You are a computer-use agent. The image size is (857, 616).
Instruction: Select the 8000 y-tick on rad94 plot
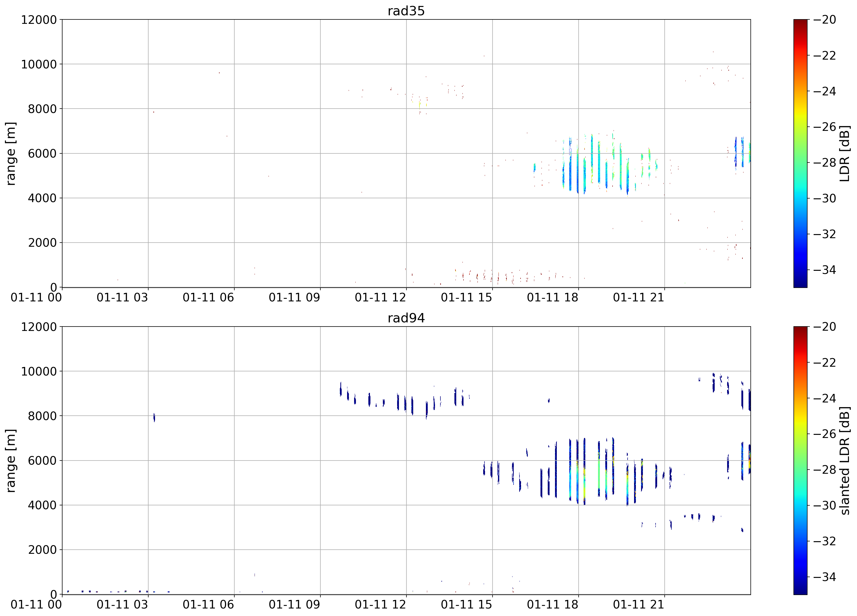(x=42, y=416)
